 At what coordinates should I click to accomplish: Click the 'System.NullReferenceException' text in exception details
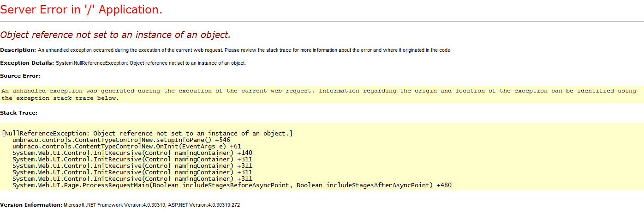click(91, 63)
